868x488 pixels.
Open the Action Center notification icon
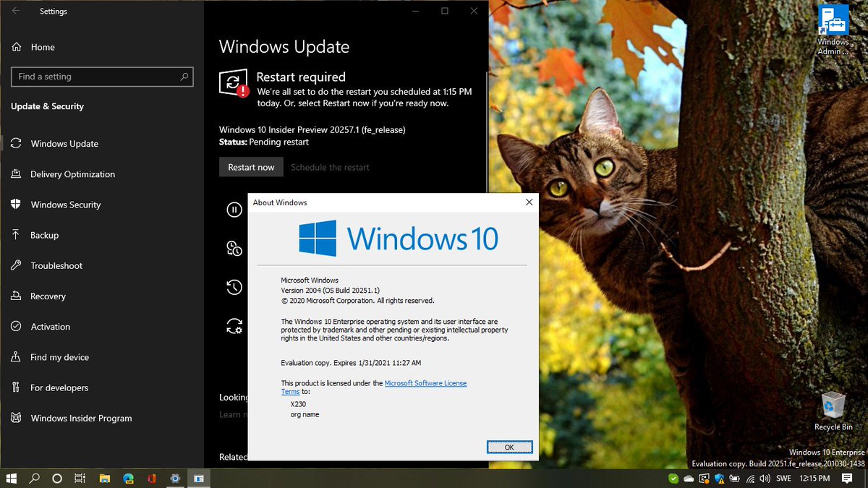[x=847, y=479]
